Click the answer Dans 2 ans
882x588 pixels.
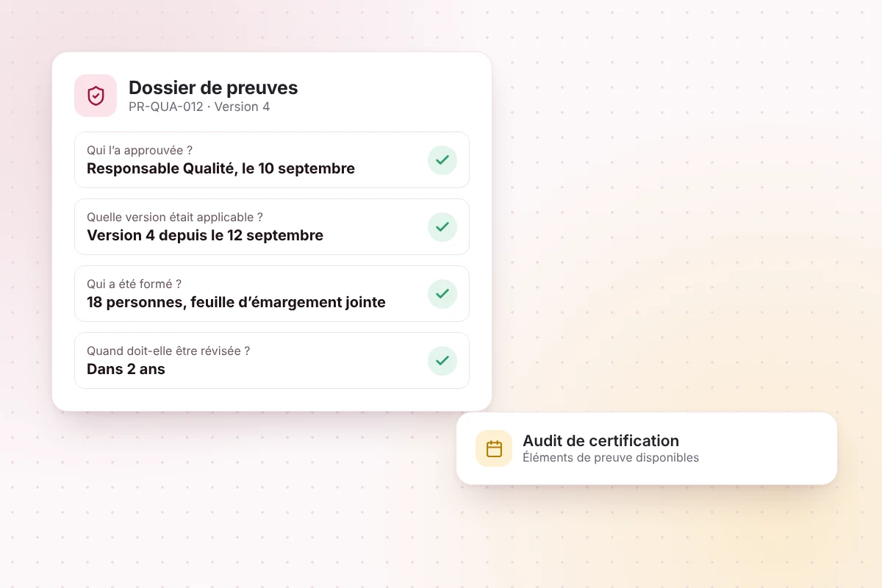point(126,369)
